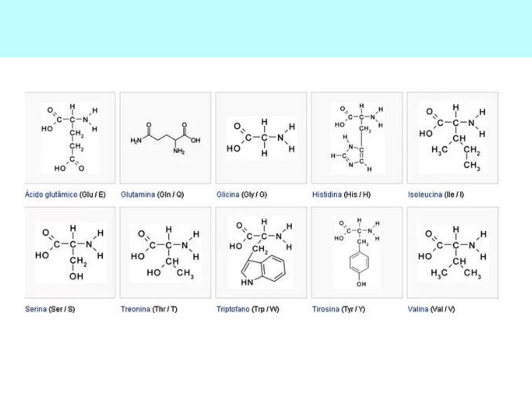Click the glutamic acid structure thumbnail
This screenshot has height=399, width=532.
point(70,138)
